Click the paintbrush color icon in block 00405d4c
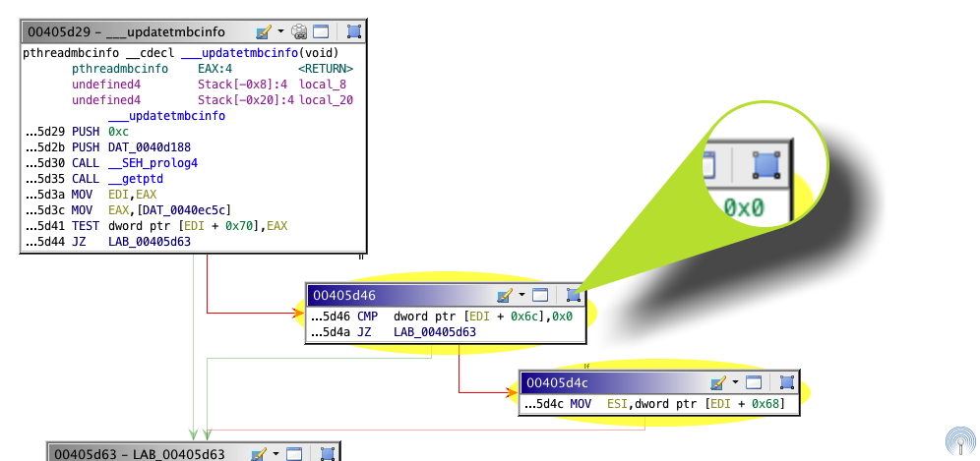Viewport: 980px width, 461px height. [x=719, y=382]
